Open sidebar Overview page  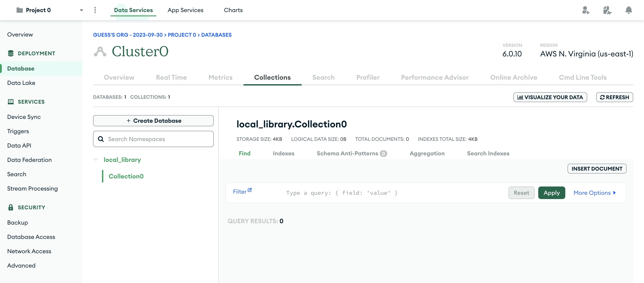[x=20, y=34]
